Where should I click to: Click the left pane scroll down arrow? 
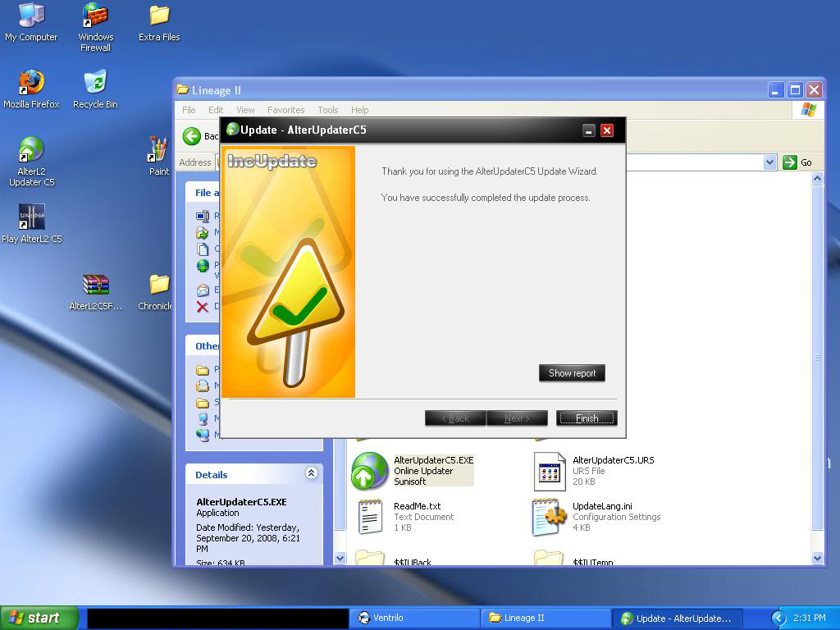[x=340, y=558]
